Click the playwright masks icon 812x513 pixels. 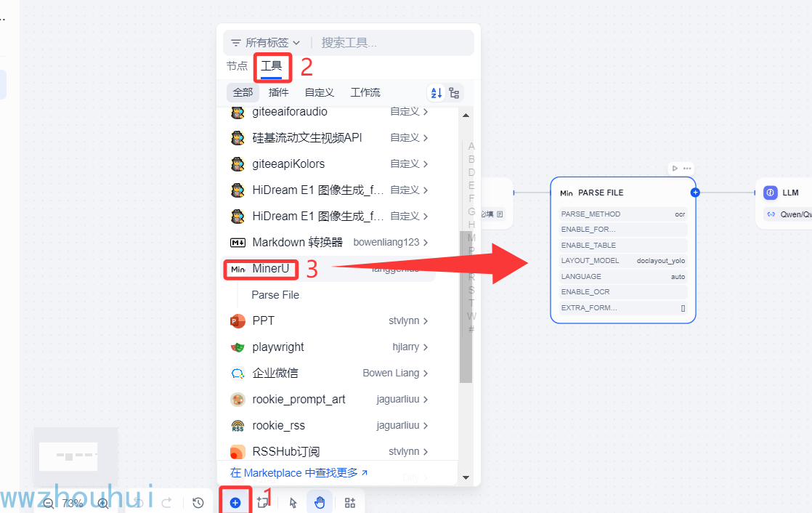pos(237,347)
